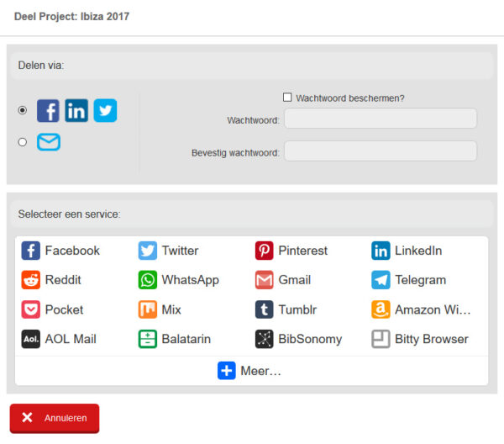Click the Bitty Browser text label
Screen dimensions: 504x444
[432, 340]
